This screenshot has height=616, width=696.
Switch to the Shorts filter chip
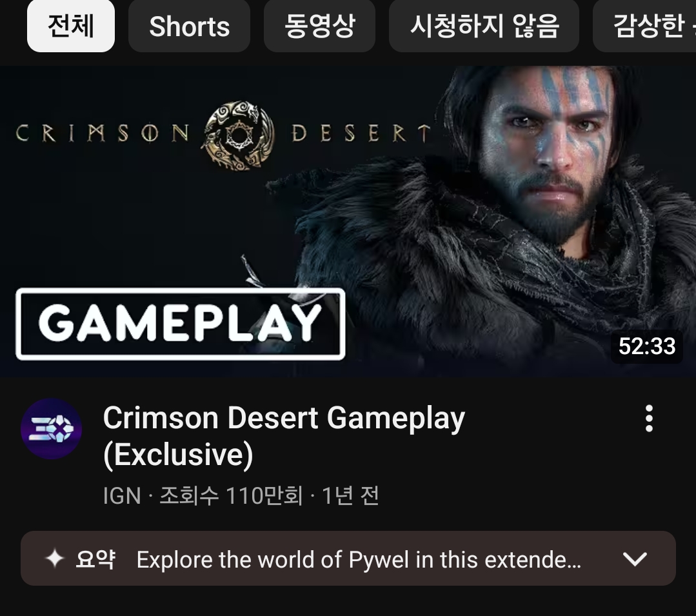pos(189,26)
